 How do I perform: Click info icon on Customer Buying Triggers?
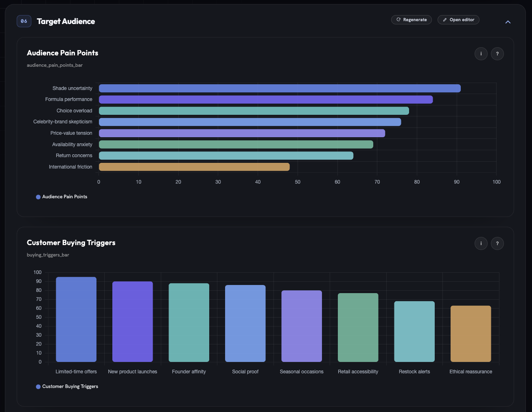pos(481,243)
